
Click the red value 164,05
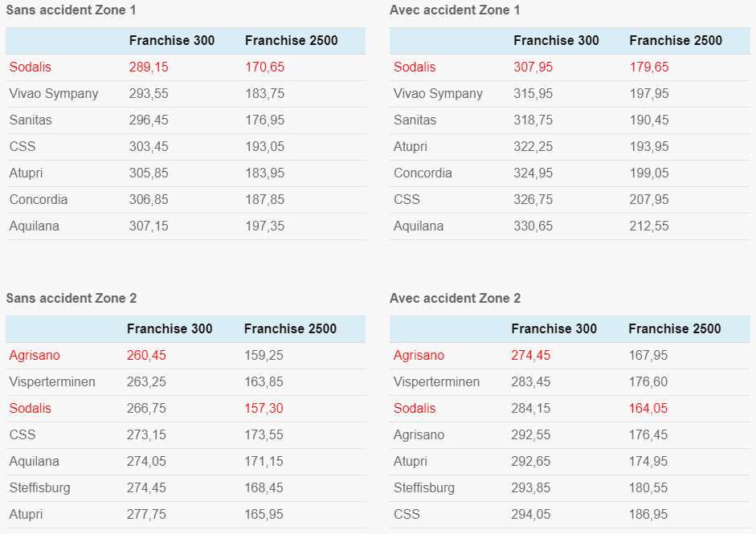coord(648,408)
